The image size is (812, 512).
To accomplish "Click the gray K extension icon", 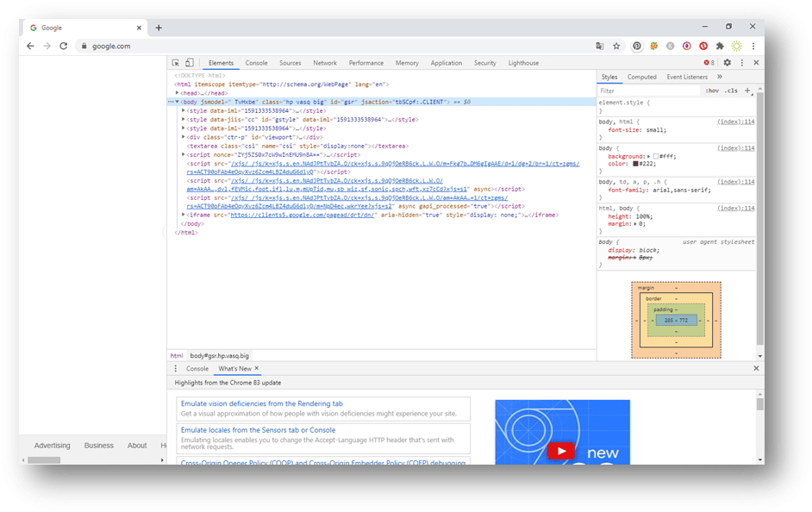I will pyautogui.click(x=670, y=46).
